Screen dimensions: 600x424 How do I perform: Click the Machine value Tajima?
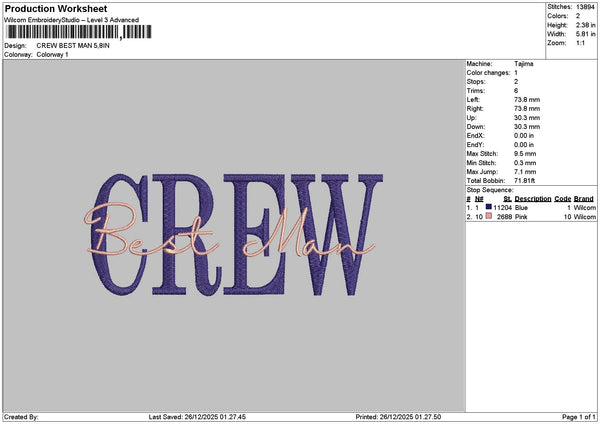coord(523,64)
